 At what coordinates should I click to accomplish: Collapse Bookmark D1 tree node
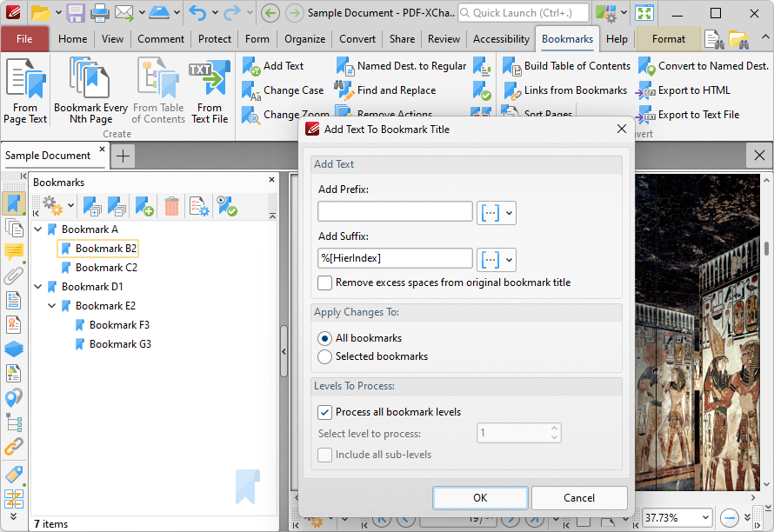[x=38, y=286]
